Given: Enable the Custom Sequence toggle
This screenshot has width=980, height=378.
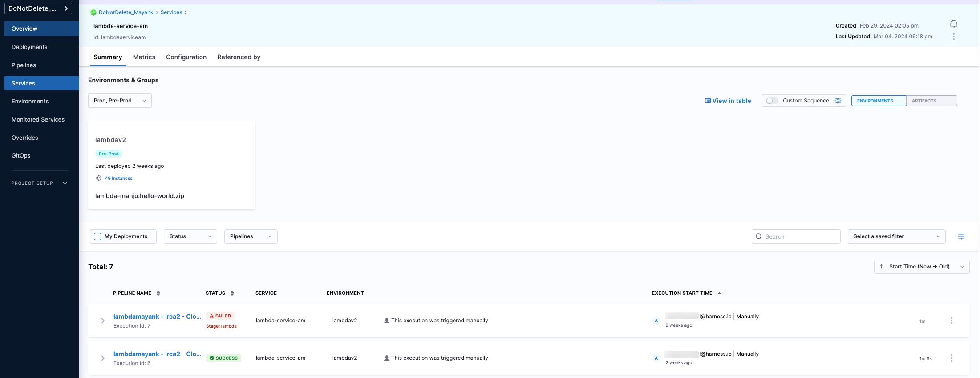Looking at the screenshot, I should pos(772,101).
